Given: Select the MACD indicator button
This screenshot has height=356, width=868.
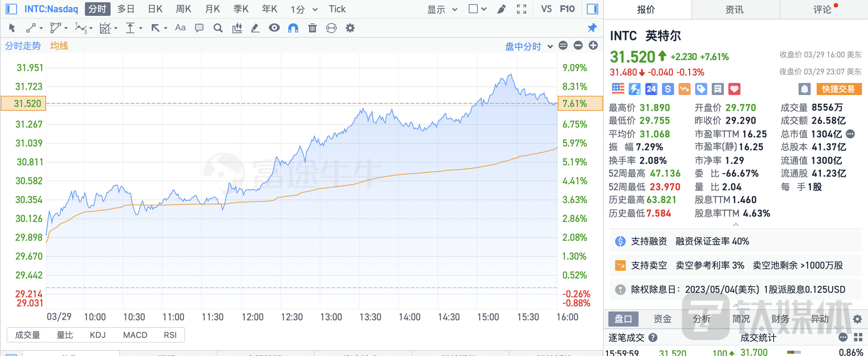Looking at the screenshot, I should click(x=135, y=335).
